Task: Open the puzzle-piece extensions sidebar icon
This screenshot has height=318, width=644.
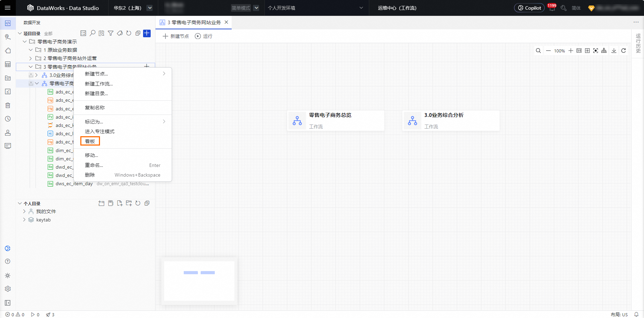Action: 8,51
